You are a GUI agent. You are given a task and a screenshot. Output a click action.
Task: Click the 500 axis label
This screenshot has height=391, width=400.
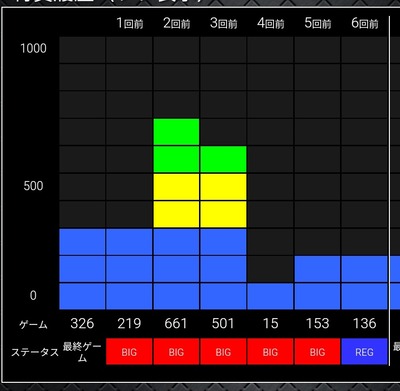[33, 186]
